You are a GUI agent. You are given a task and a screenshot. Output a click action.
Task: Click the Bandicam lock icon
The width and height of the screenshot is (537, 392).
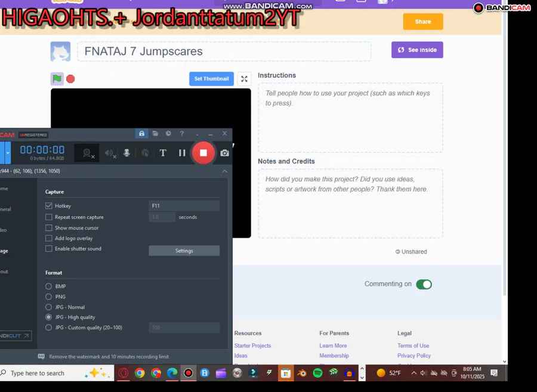point(141,134)
